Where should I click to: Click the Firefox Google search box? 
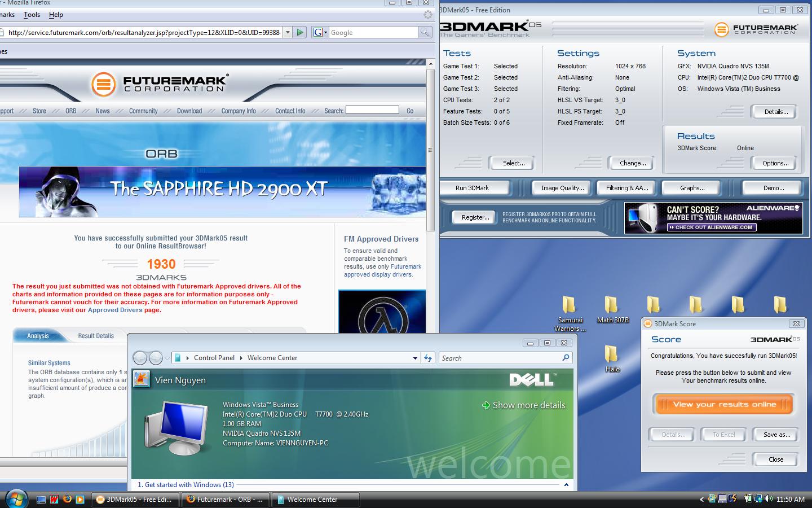click(x=374, y=32)
